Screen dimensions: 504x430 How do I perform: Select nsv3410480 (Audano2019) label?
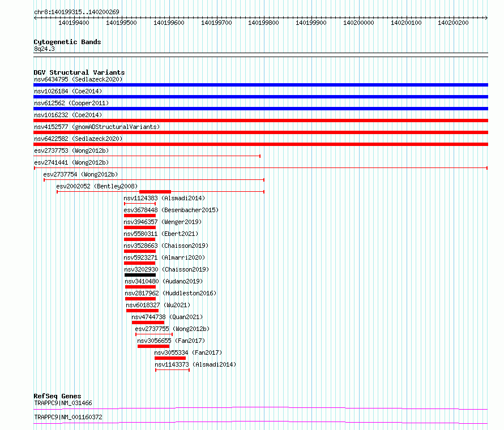164,281
